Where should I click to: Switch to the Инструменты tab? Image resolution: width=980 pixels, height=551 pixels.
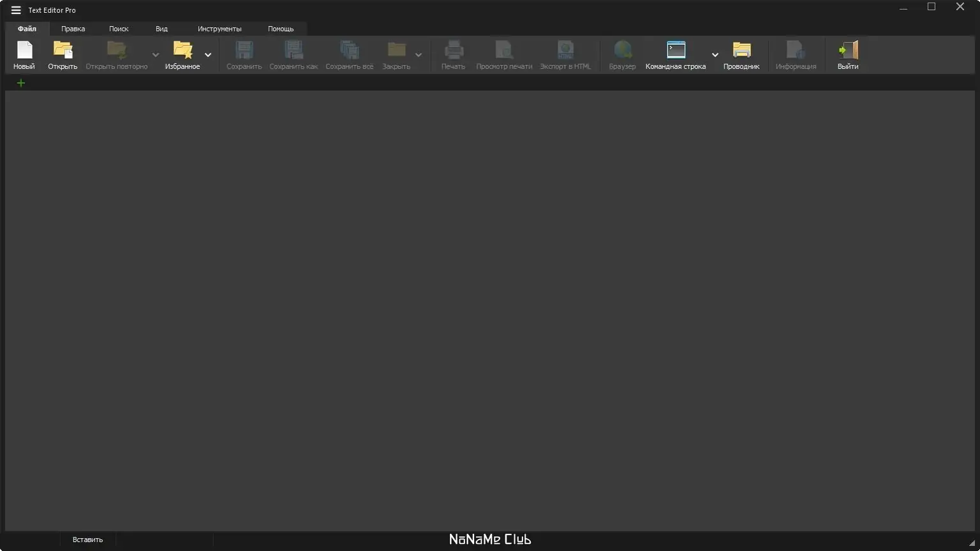click(219, 29)
